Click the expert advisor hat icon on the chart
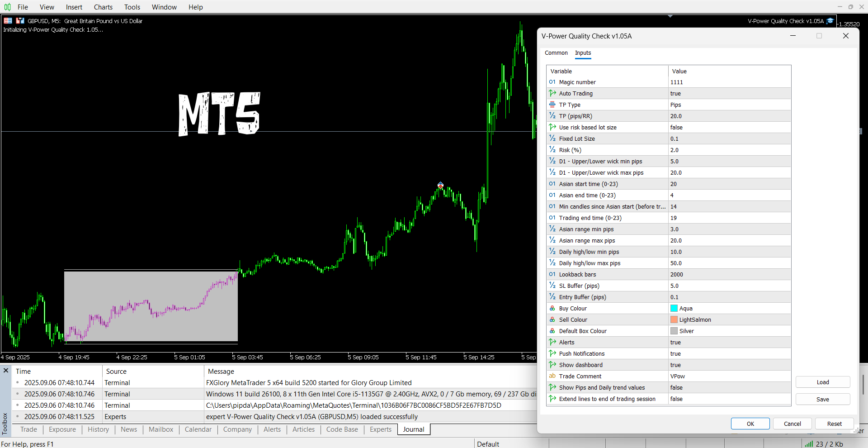Screen dimensions: 868x448 [x=830, y=21]
